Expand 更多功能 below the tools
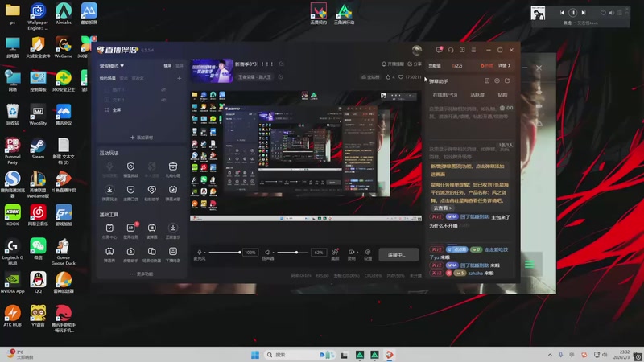Image resolution: width=644 pixels, height=362 pixels. tap(142, 274)
